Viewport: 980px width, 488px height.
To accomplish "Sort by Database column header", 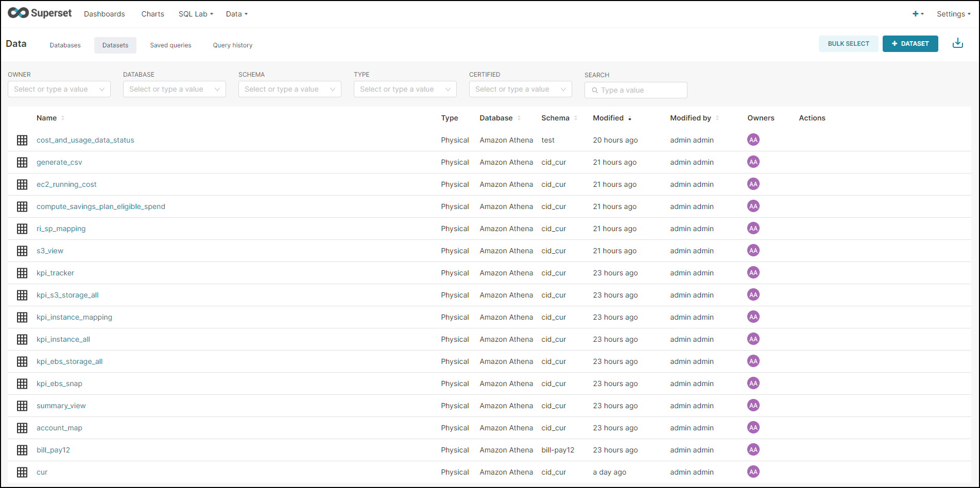I will pyautogui.click(x=500, y=118).
